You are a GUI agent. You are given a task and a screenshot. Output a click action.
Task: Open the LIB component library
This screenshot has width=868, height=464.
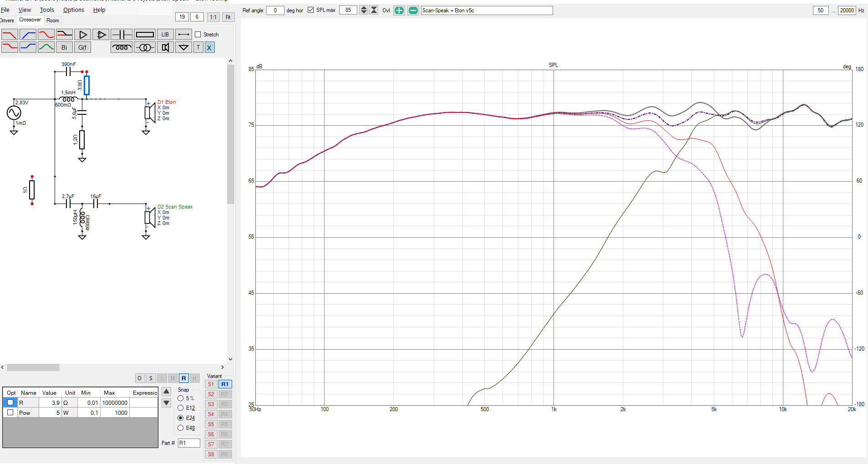coord(165,35)
